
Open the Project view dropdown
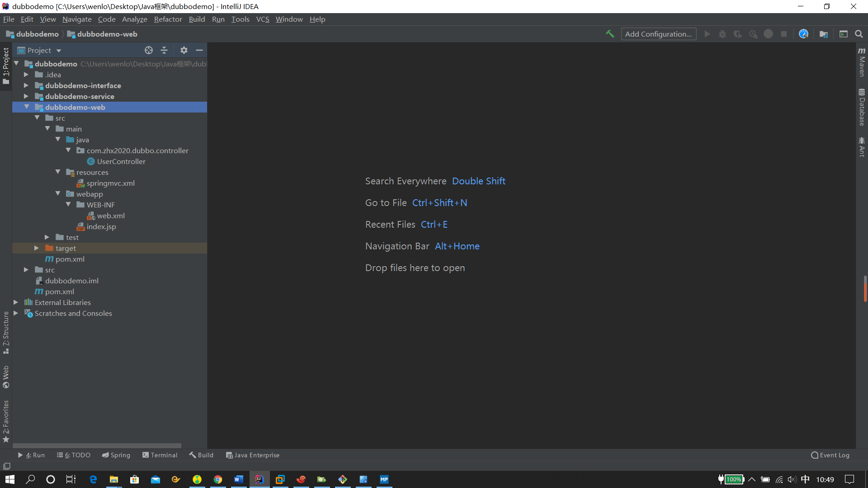pos(59,51)
